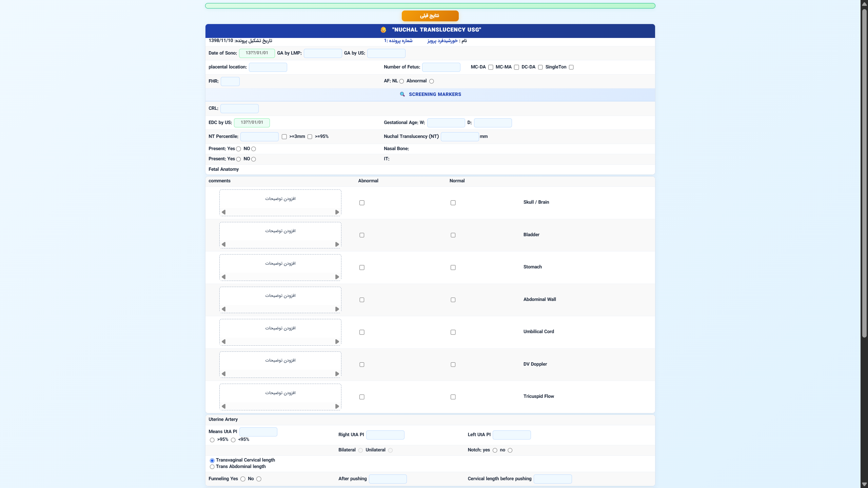This screenshot has height=488, width=868.
Task: Click right scroll arrow in Skull / Brain comment box
Action: click(337, 212)
